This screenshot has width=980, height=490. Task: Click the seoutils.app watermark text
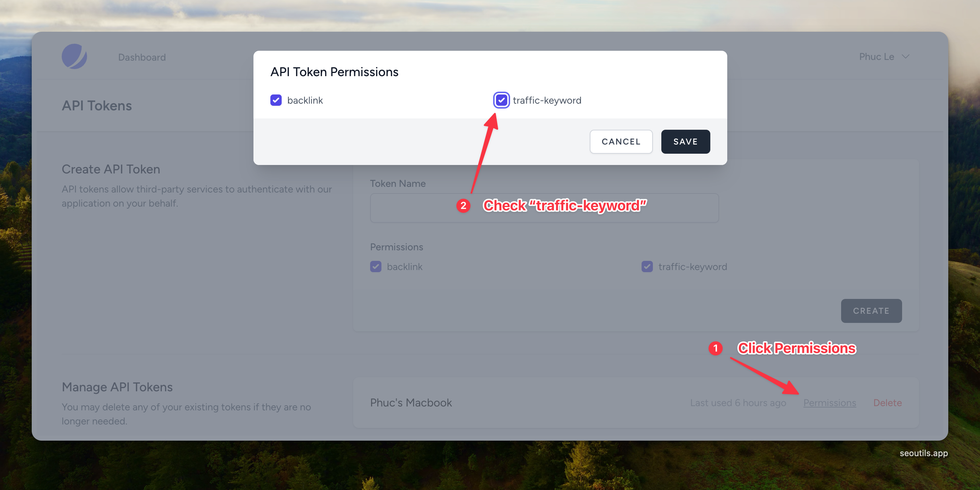(923, 453)
